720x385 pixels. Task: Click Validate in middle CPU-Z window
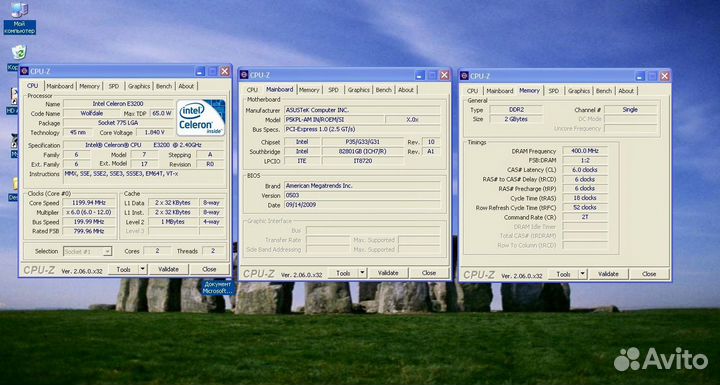[x=388, y=273]
